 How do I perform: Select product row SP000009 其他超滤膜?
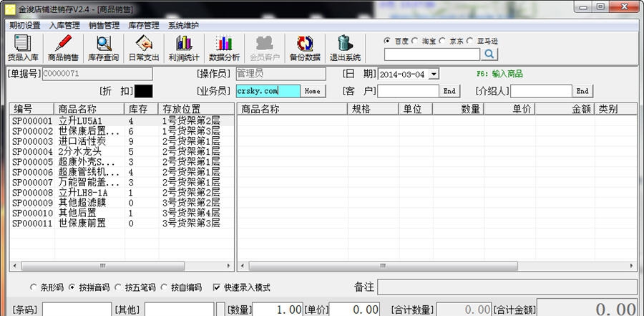pos(122,203)
